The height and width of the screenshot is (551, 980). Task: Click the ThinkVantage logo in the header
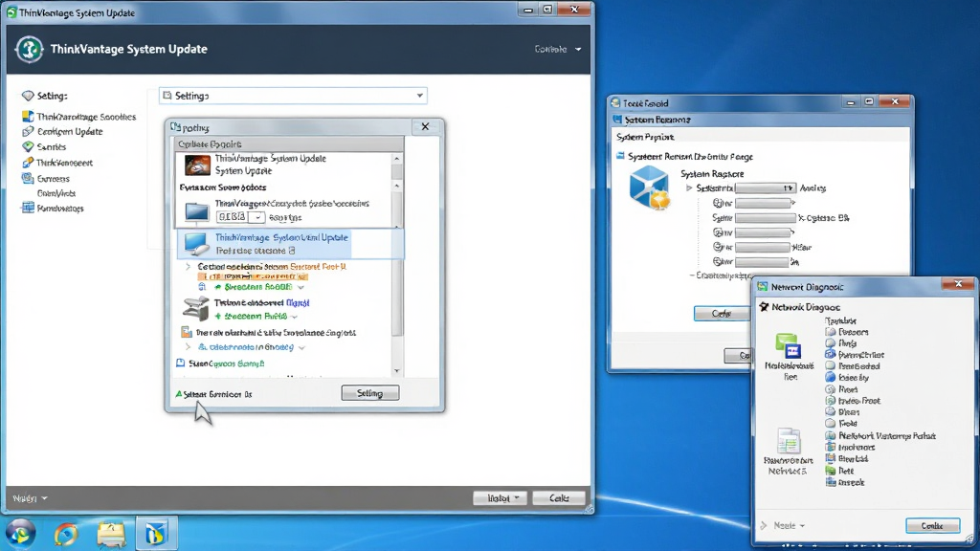(x=29, y=50)
